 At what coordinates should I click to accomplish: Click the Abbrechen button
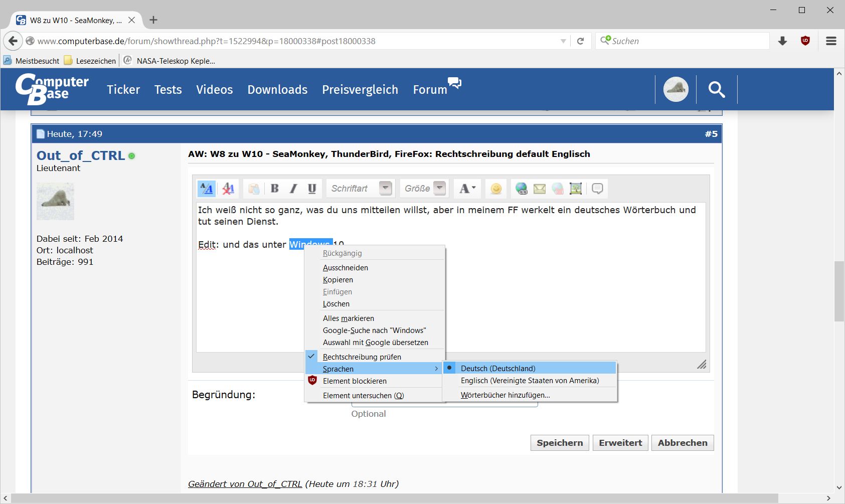(683, 443)
